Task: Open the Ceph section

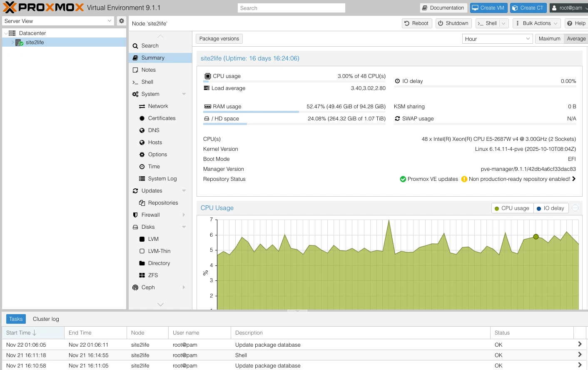Action: [148, 287]
